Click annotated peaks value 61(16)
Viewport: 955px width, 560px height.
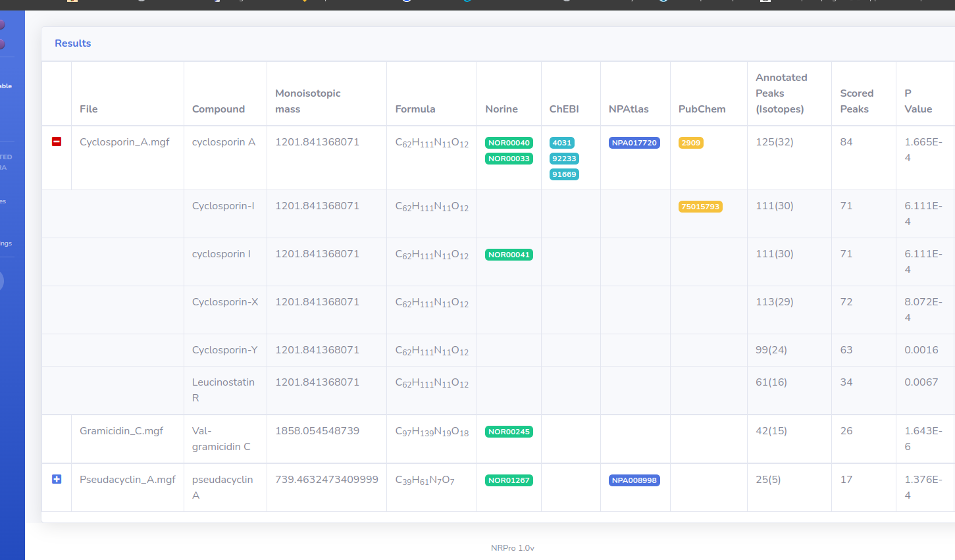coord(771,382)
